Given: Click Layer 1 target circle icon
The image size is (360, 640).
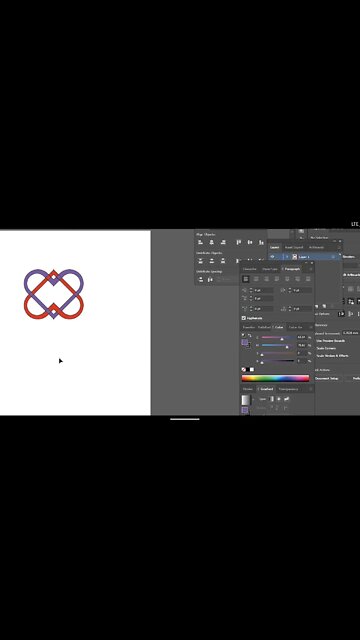Looking at the screenshot, I should coord(333,257).
